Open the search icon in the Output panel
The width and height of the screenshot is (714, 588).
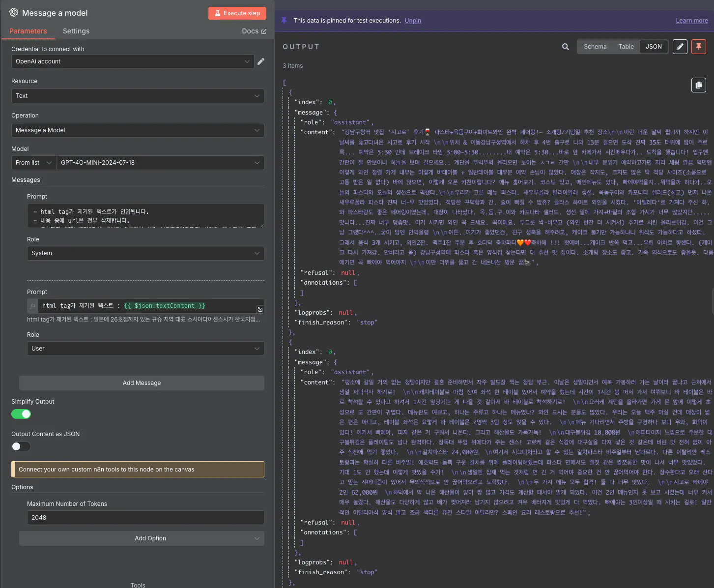click(x=566, y=47)
